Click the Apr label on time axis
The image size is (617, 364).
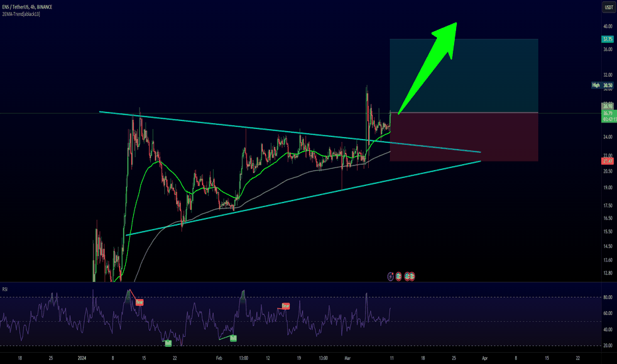point(485,358)
